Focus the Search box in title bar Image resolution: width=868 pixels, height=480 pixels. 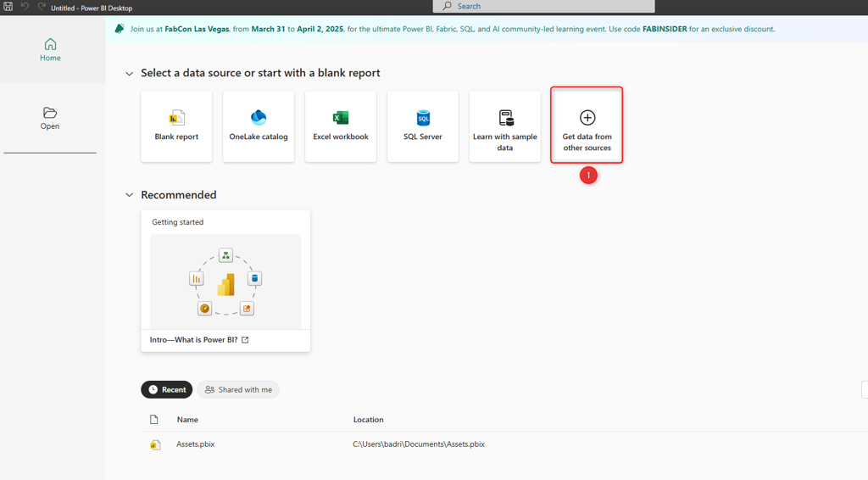click(543, 6)
